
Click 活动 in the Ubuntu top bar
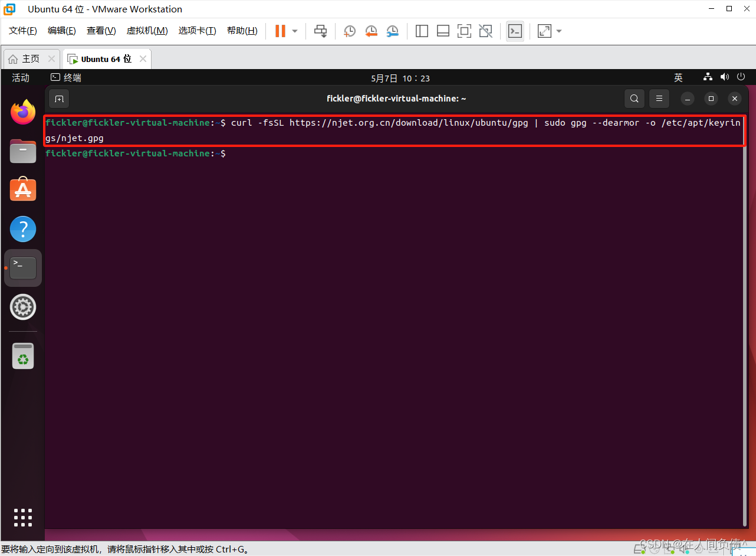click(x=21, y=78)
